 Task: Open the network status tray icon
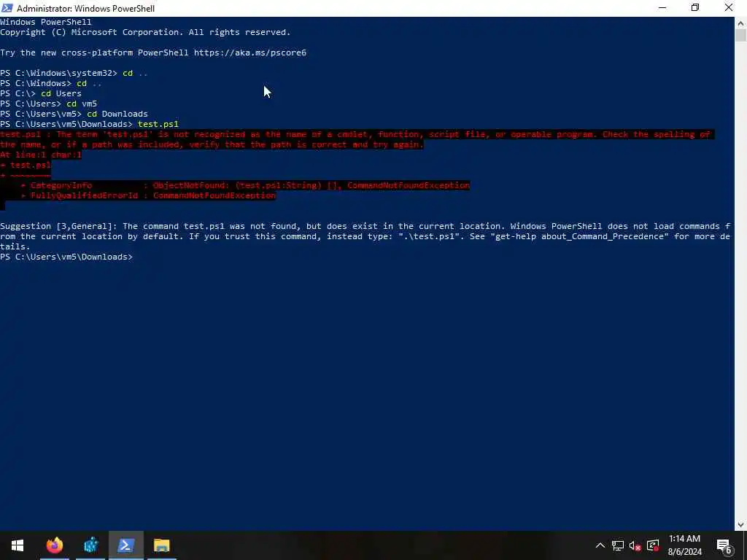[618, 545]
